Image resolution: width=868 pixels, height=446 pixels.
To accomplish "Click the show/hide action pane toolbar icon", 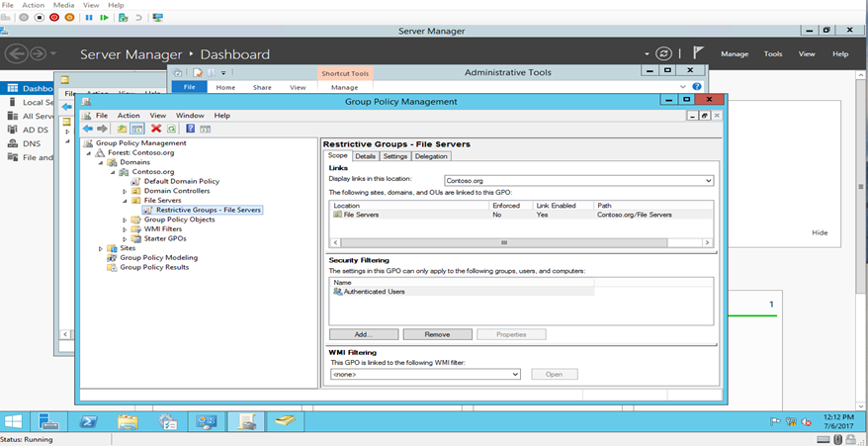I will [205, 129].
